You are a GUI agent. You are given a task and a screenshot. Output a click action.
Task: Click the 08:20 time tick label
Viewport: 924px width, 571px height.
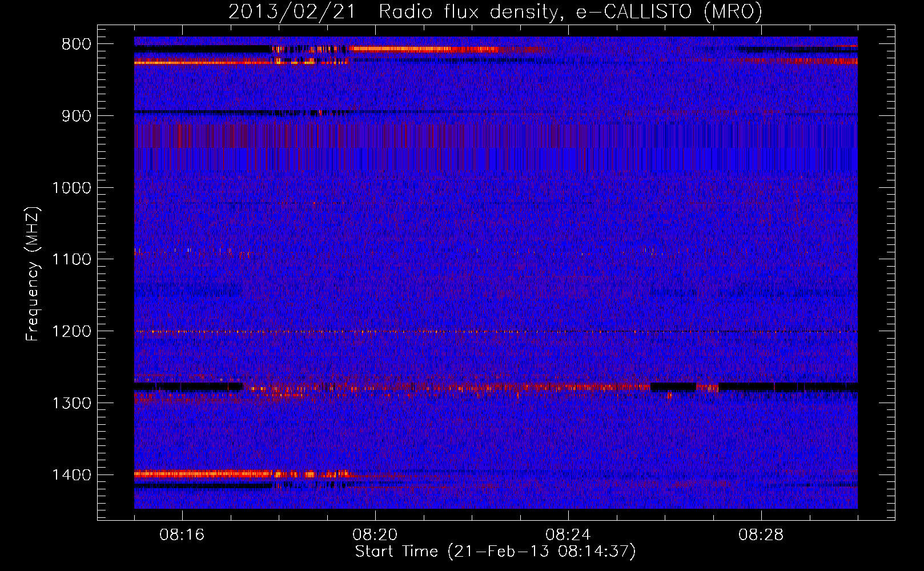pyautogui.click(x=375, y=535)
